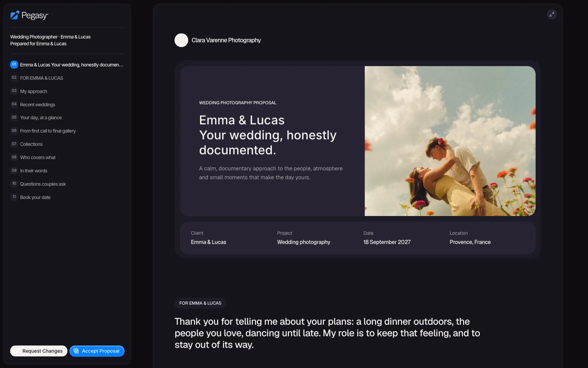Click the Thank you for telling me paragraph
The image size is (588, 368).
(327, 333)
